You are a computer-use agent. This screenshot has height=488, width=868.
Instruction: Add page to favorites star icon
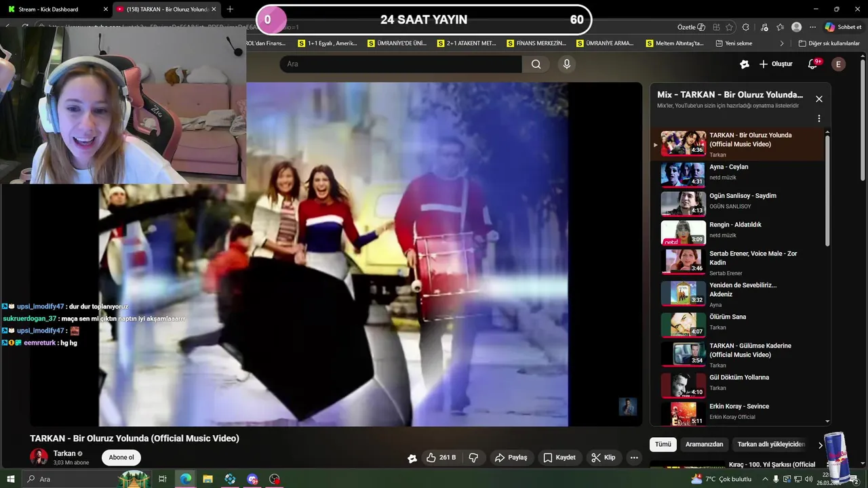729,27
